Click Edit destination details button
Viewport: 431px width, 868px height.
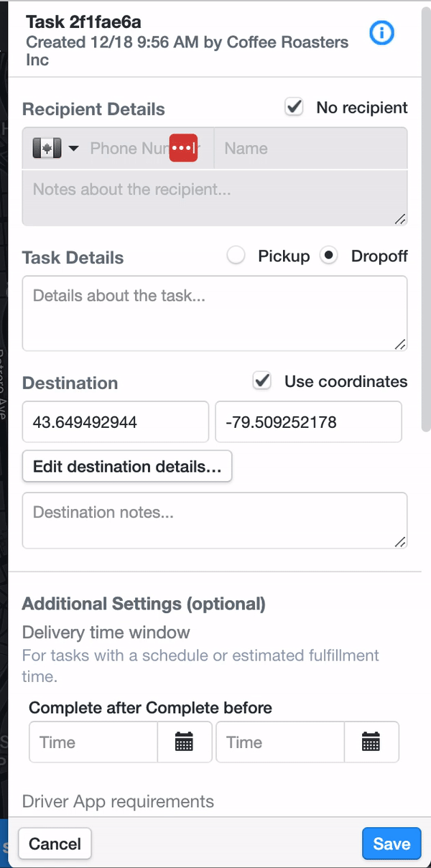click(x=127, y=466)
